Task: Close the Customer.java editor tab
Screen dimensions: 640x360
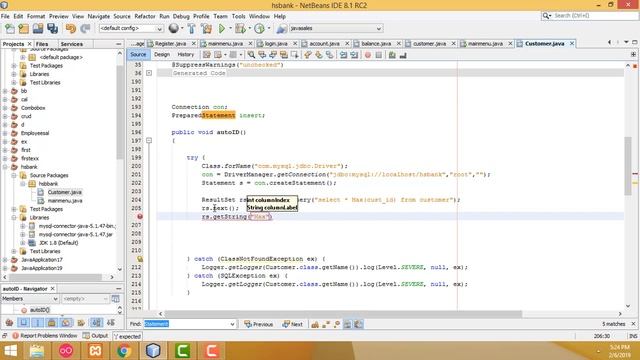Action: point(572,44)
